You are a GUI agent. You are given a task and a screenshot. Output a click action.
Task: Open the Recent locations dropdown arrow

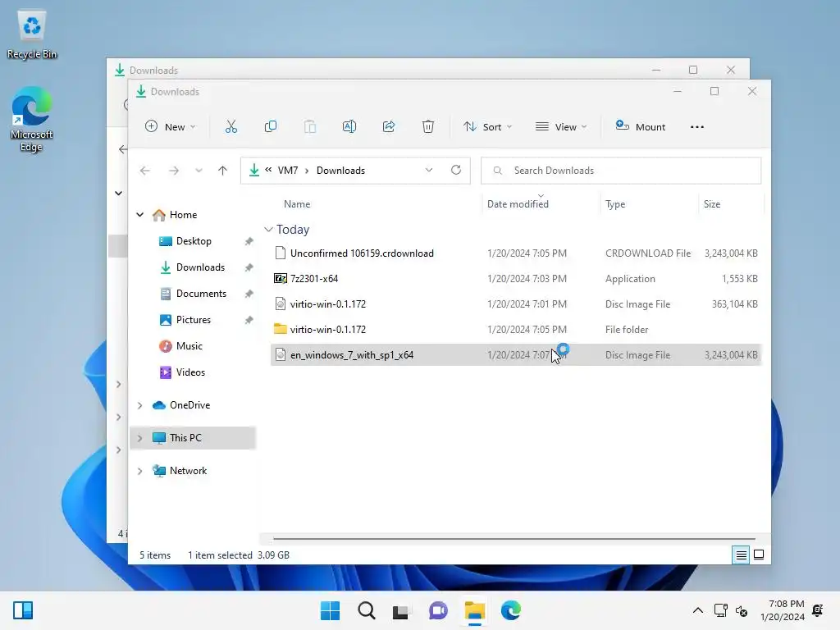(199, 171)
